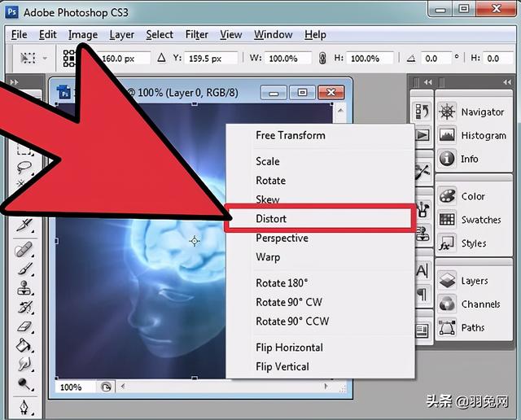Open the Window menu
Viewport: 521px width, 420px height.
tap(274, 34)
